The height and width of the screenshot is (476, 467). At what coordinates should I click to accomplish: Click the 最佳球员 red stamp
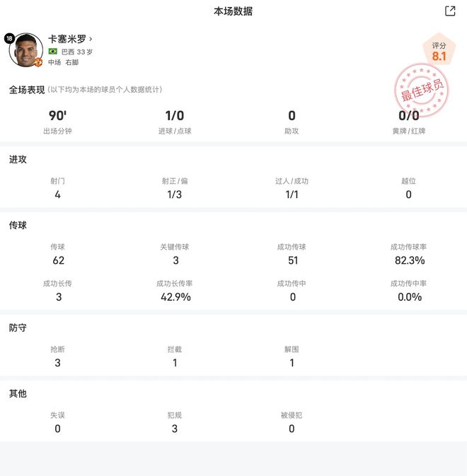pyautogui.click(x=421, y=90)
